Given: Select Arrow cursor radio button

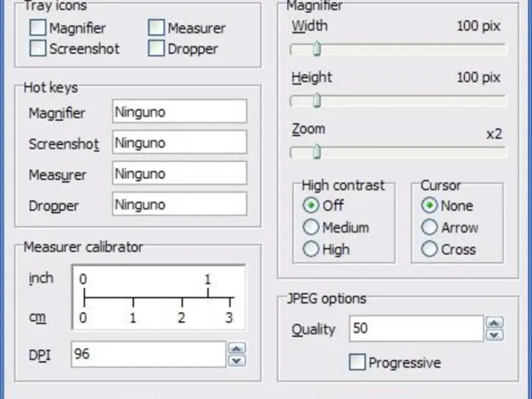Looking at the screenshot, I should pos(430,227).
